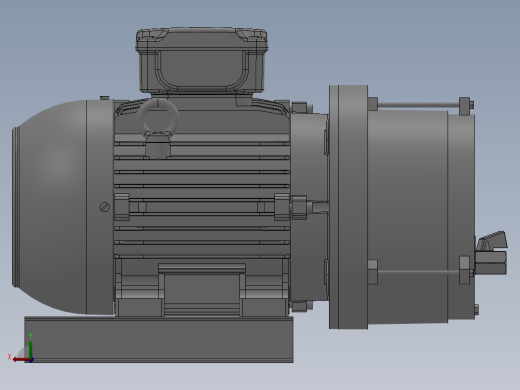Select the terminal box on top of the motor
Screen dimensions: 520x390
coord(202,60)
